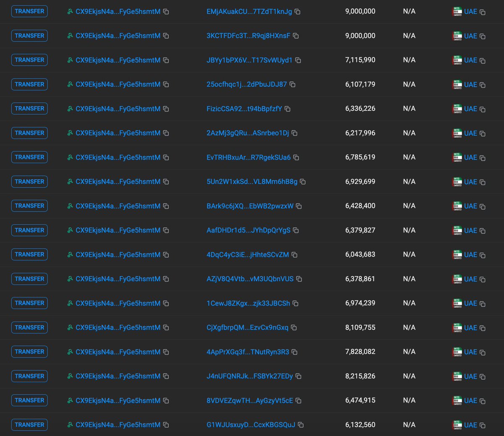Select amount 7,115,990
The height and width of the screenshot is (436, 504).
[360, 60]
